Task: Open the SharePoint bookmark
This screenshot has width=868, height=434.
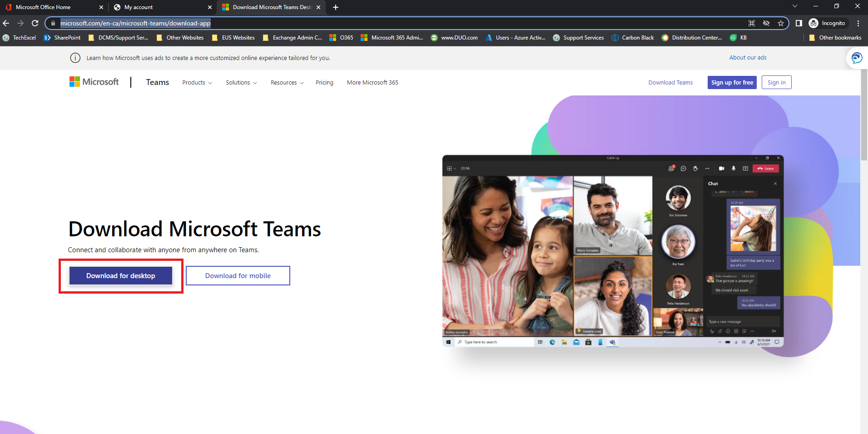Action: point(62,38)
